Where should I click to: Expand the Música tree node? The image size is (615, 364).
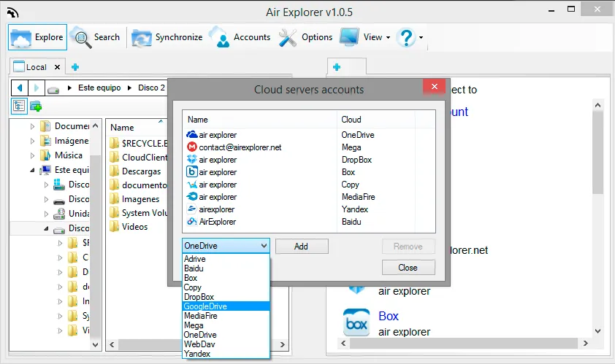point(33,155)
